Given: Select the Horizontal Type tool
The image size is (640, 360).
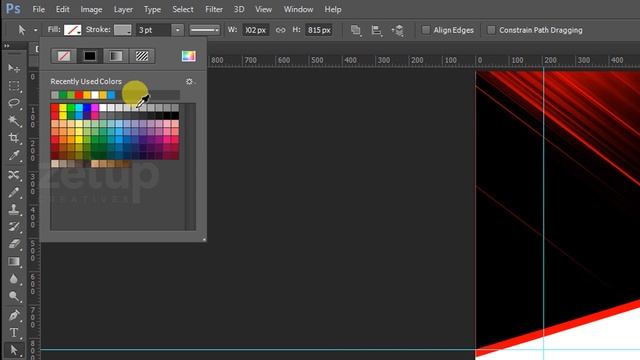Looking at the screenshot, I should pyautogui.click(x=14, y=333).
